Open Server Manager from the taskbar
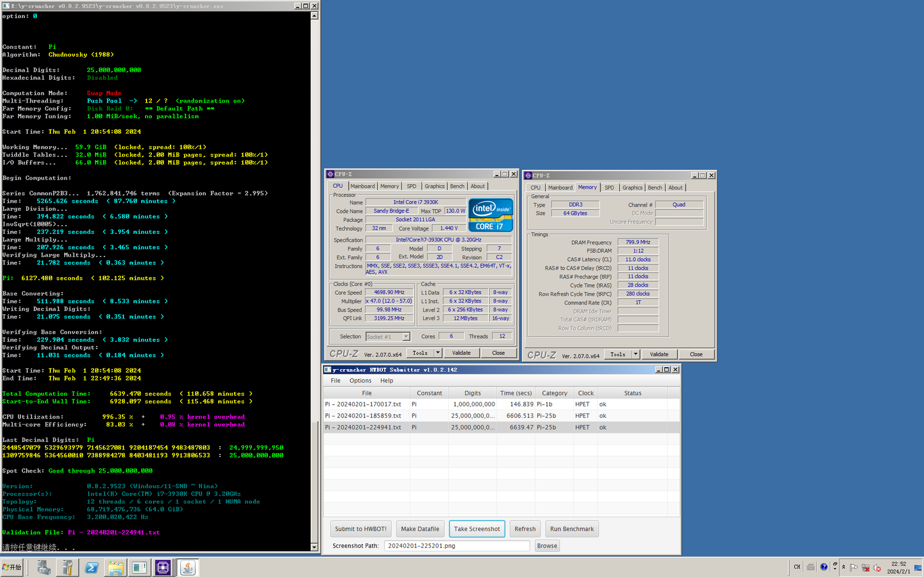The image size is (924, 578). point(44,567)
